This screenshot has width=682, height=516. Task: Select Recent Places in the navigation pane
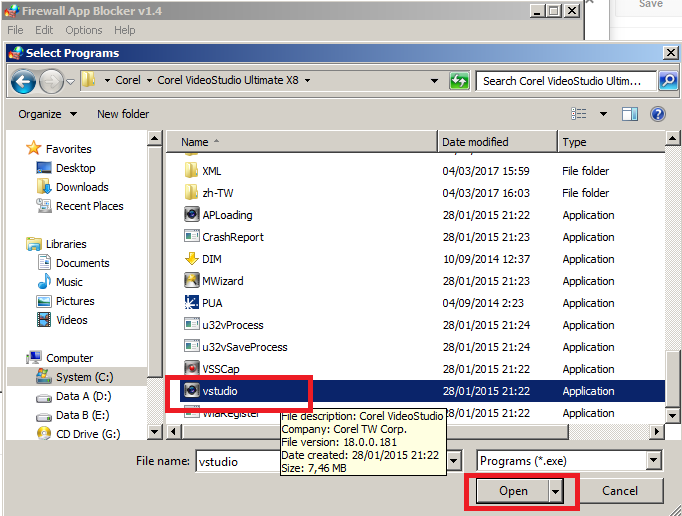tap(80, 206)
